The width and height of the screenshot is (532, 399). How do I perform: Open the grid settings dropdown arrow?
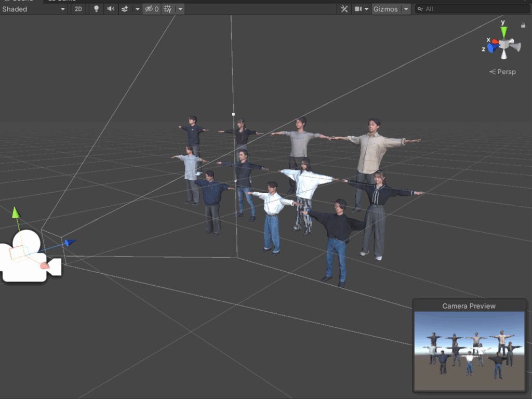(180, 9)
